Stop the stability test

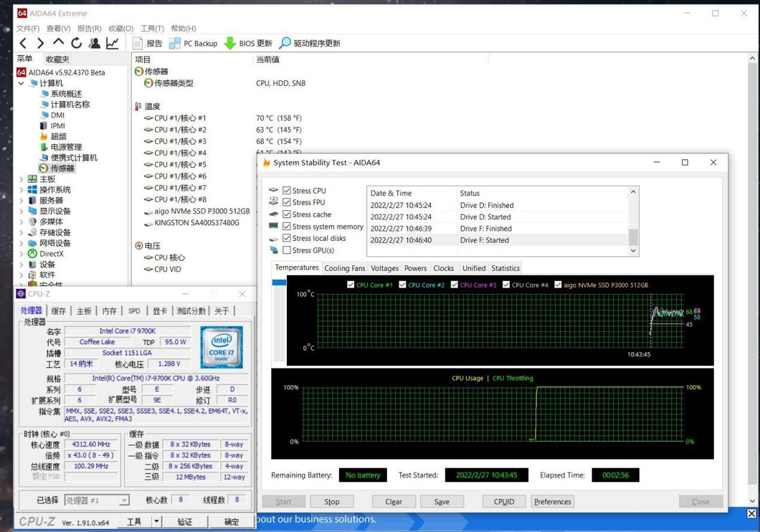[x=332, y=502]
